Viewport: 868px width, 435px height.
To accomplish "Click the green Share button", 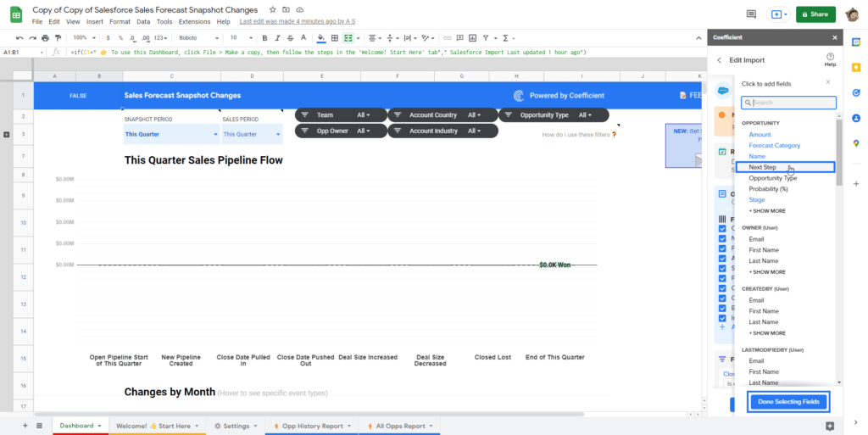I will click(x=815, y=14).
